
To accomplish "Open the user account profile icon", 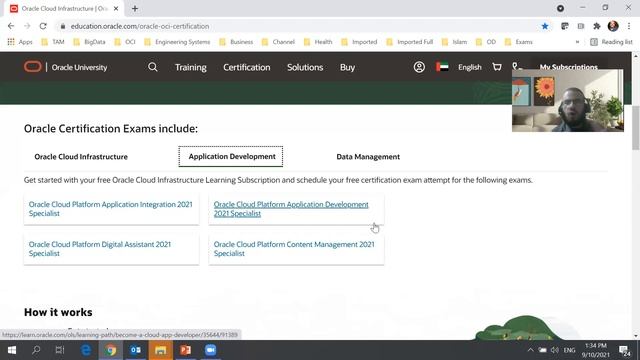I will 419,67.
